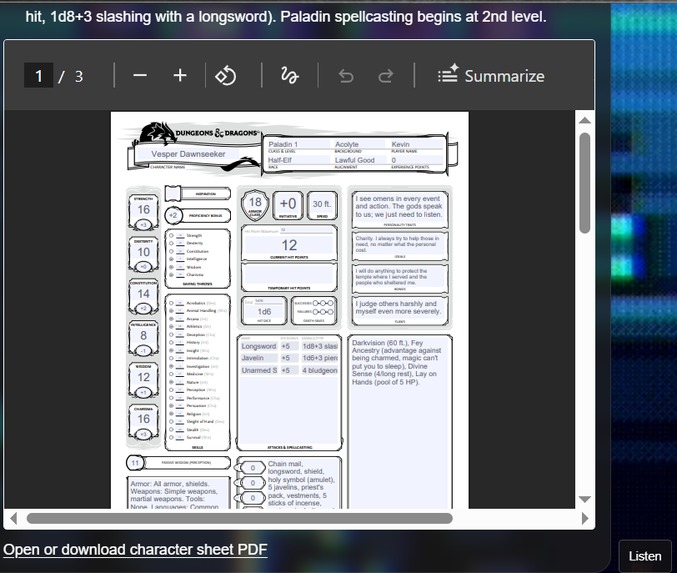The image size is (677, 573).
Task: Click the Wisdom score 12 field
Action: click(143, 377)
